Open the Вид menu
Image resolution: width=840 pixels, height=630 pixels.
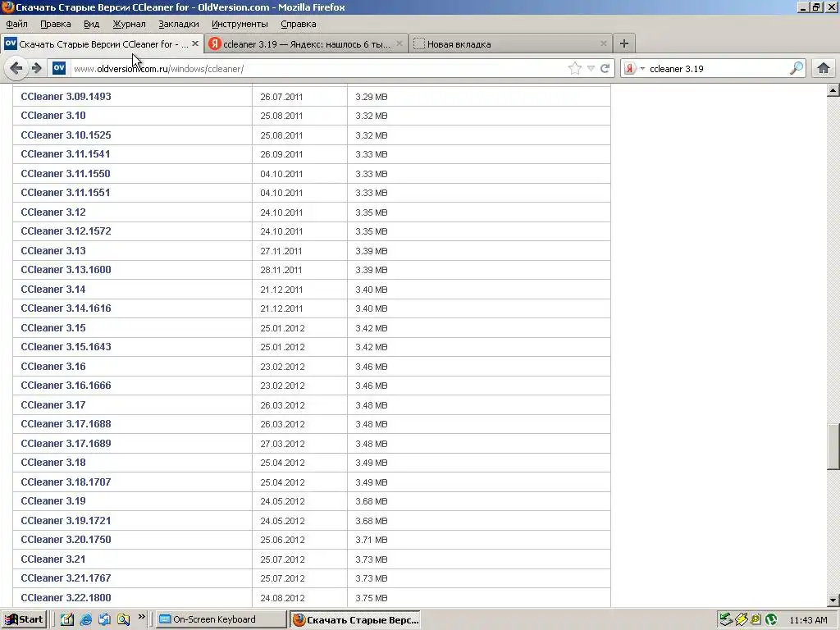[92, 24]
